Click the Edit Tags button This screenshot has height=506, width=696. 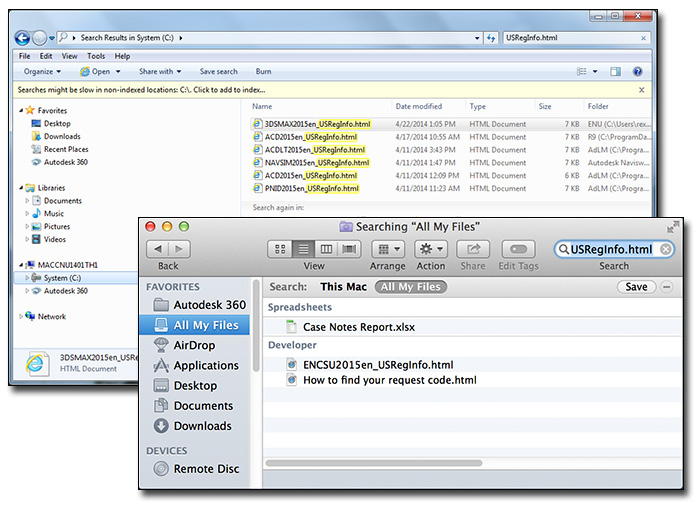[518, 249]
